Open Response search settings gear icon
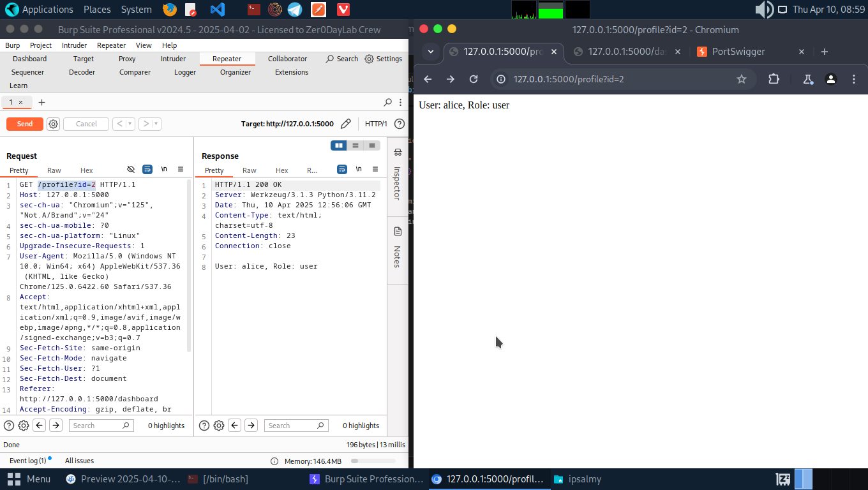Screen dimensions: 868x490 pos(219,426)
